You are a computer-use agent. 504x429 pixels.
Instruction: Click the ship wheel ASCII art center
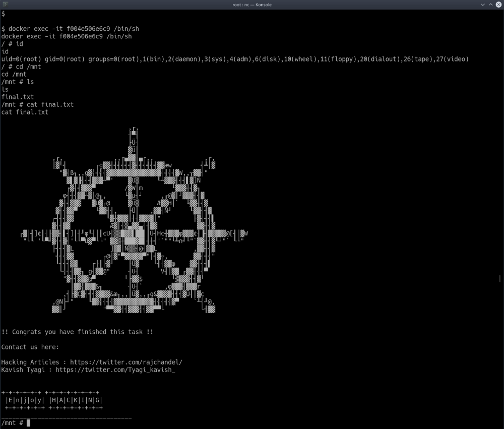click(134, 234)
